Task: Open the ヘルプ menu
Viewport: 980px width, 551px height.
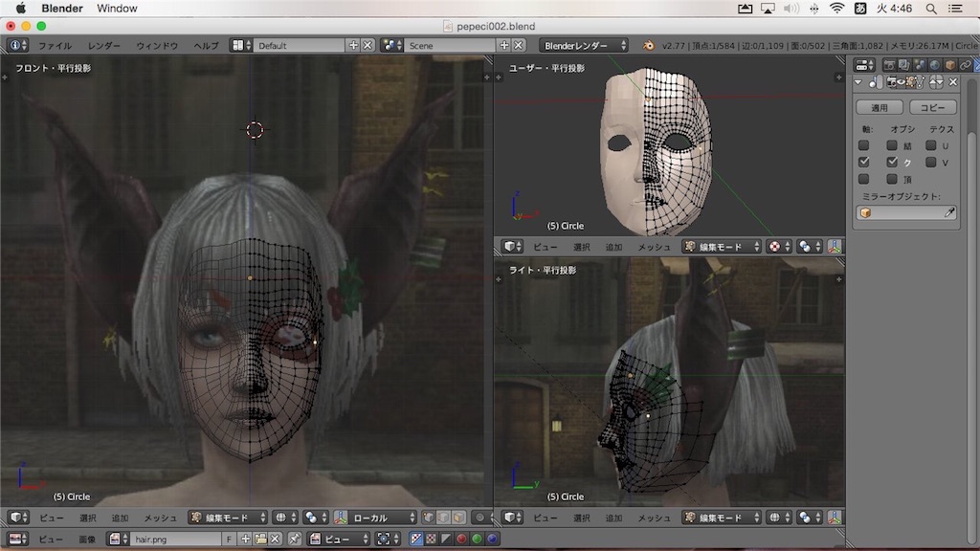Action: (206, 46)
